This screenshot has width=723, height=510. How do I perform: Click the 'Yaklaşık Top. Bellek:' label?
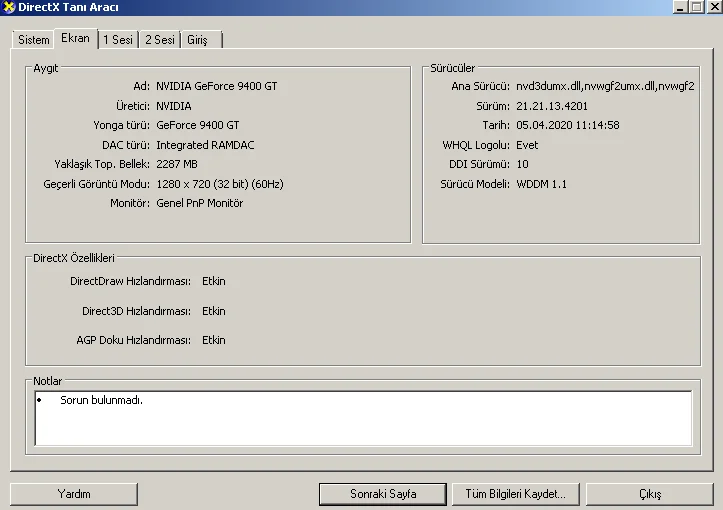tap(102, 164)
